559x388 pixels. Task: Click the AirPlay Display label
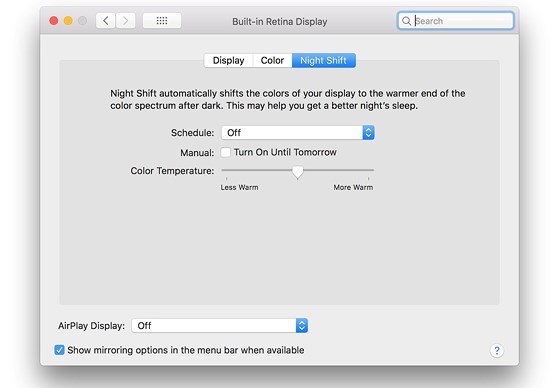tap(92, 326)
